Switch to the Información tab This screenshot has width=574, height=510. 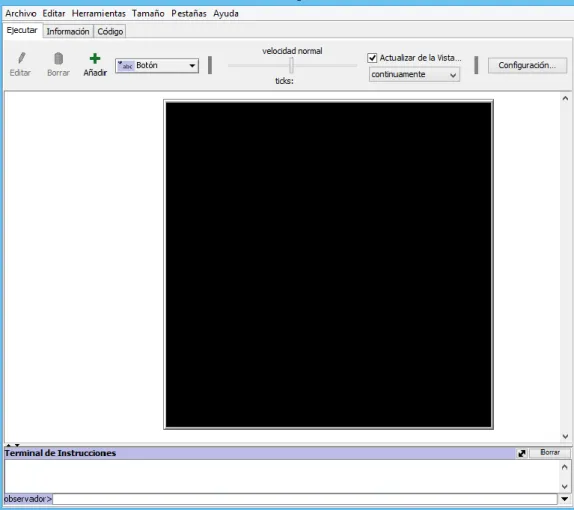(68, 31)
